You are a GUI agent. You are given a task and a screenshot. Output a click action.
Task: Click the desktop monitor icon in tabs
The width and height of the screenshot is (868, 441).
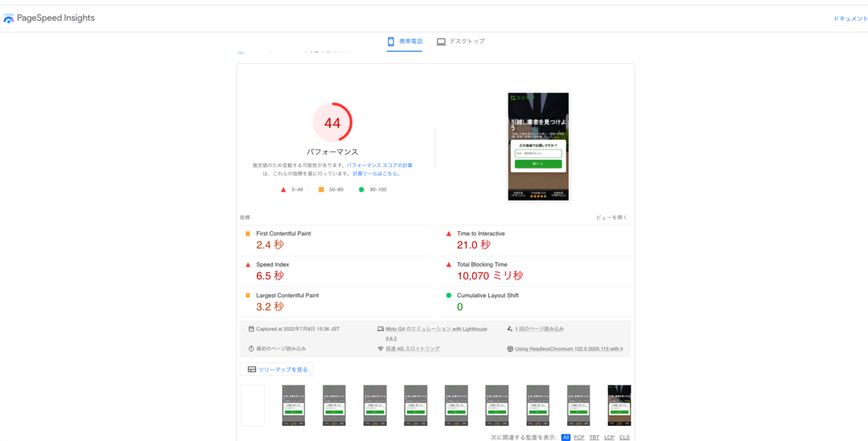point(441,42)
